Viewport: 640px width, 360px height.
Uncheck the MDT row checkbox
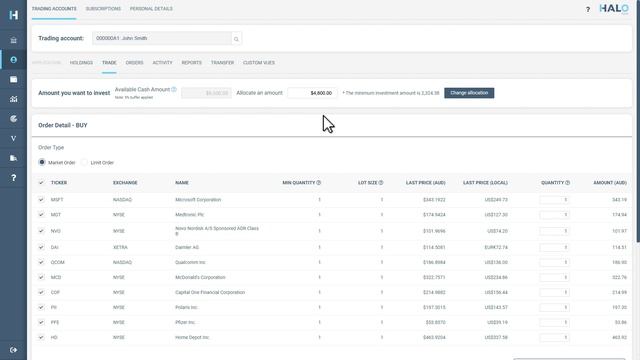pos(41,214)
